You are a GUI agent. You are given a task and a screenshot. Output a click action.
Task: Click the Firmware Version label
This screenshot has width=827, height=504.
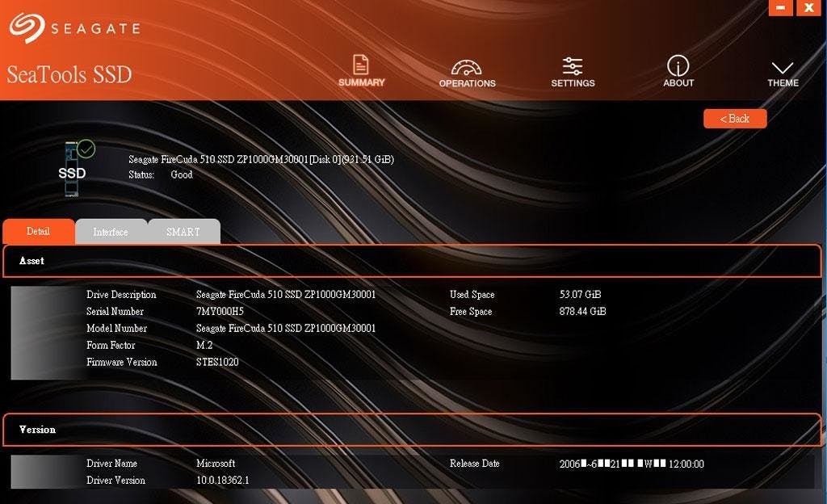pos(122,362)
